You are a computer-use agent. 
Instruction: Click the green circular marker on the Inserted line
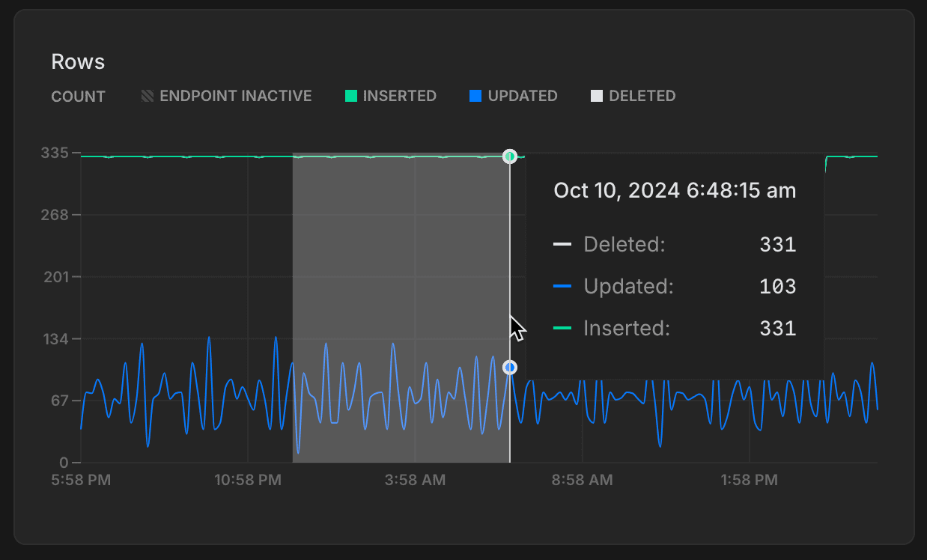coord(510,156)
